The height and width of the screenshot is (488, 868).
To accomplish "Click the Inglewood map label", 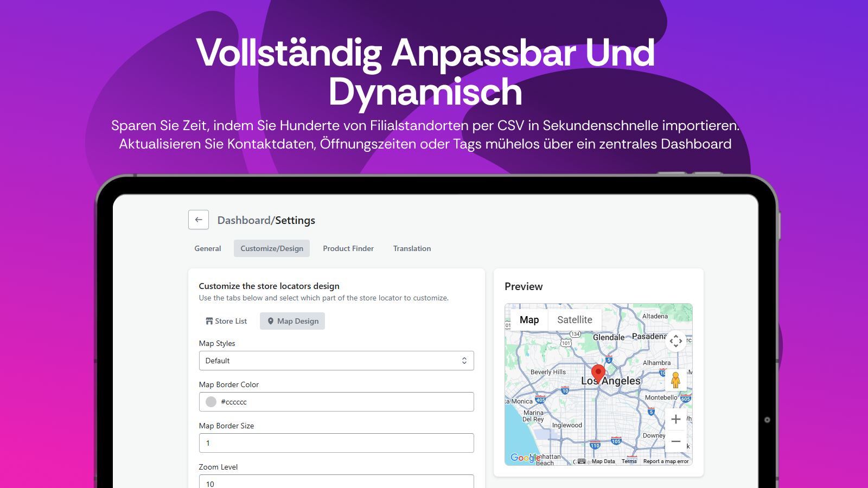I will click(x=567, y=425).
